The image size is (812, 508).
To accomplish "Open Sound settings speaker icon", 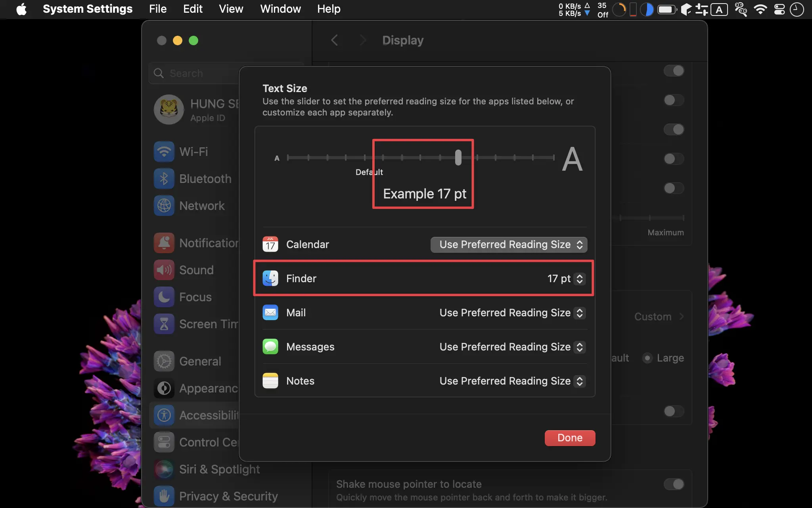I will [x=164, y=270].
